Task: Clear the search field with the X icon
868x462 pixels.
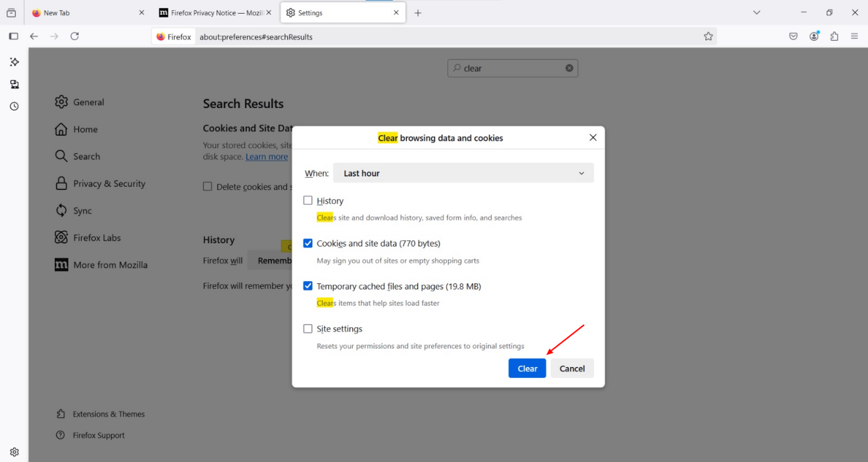Action: point(569,68)
